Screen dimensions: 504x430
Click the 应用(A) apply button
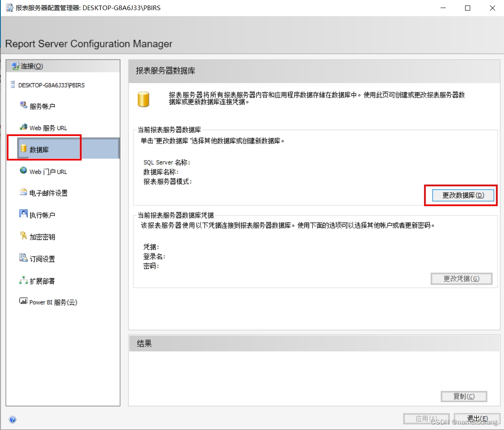tap(426, 418)
